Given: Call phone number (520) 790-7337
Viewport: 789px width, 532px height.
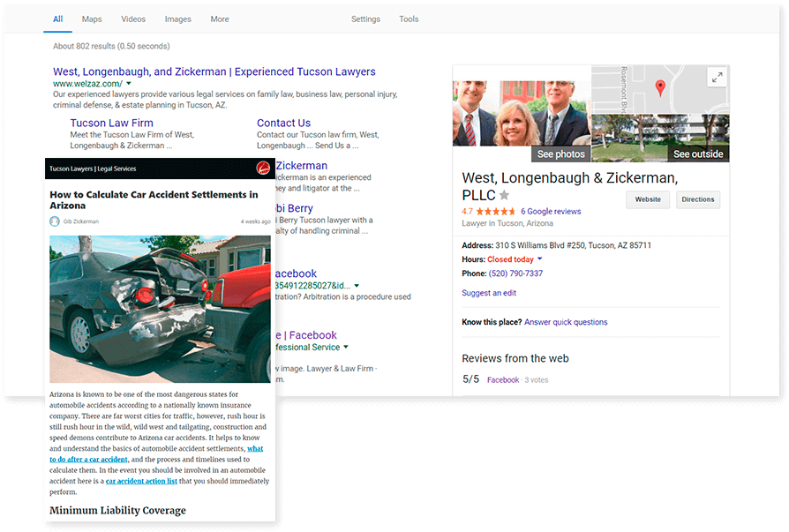Looking at the screenshot, I should click(515, 273).
